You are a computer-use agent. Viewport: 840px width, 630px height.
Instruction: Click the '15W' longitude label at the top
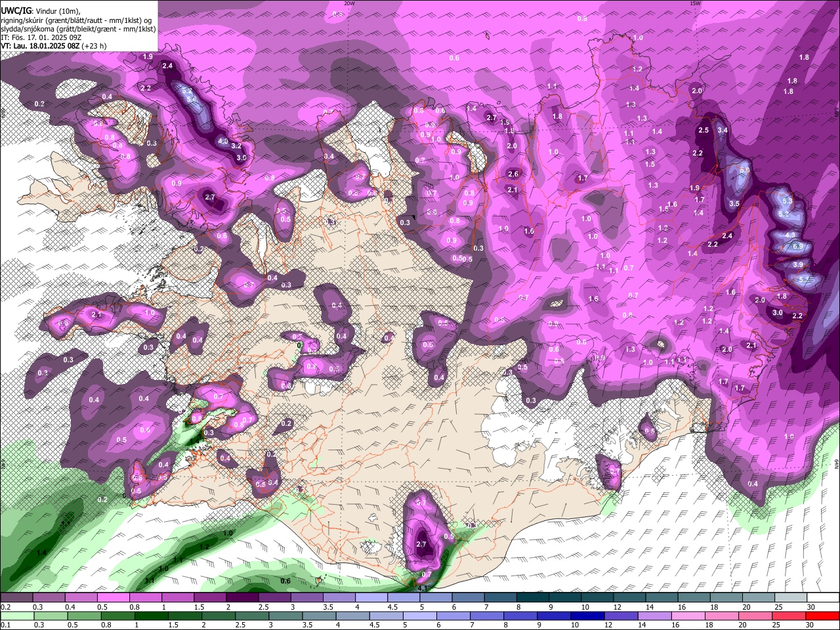coord(695,3)
